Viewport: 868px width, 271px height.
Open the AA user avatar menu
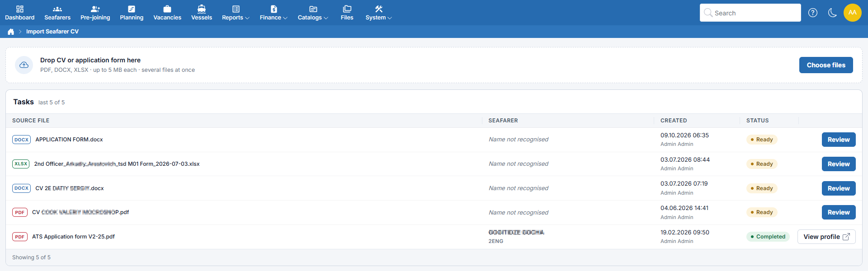pos(853,13)
